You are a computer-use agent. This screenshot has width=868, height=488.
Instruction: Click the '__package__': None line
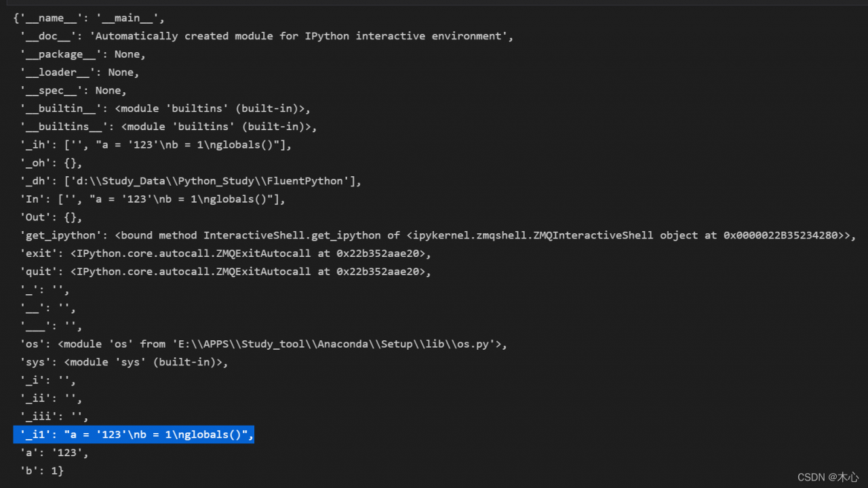[x=83, y=54]
